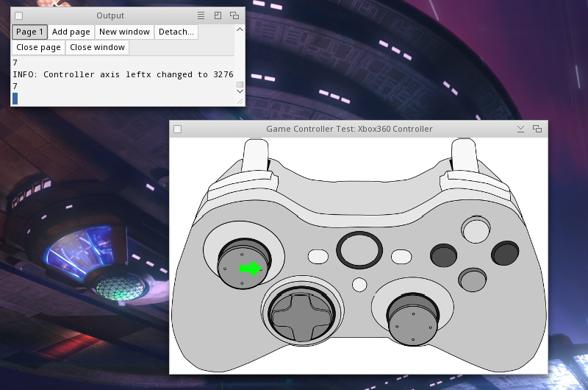The height and width of the screenshot is (390, 588).
Task: Click the Output window title bar text
Action: pyautogui.click(x=110, y=15)
